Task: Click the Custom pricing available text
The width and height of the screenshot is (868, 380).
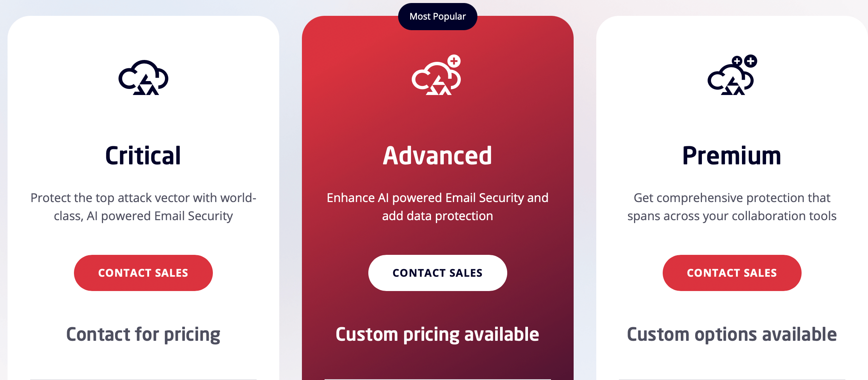Action: [437, 333]
